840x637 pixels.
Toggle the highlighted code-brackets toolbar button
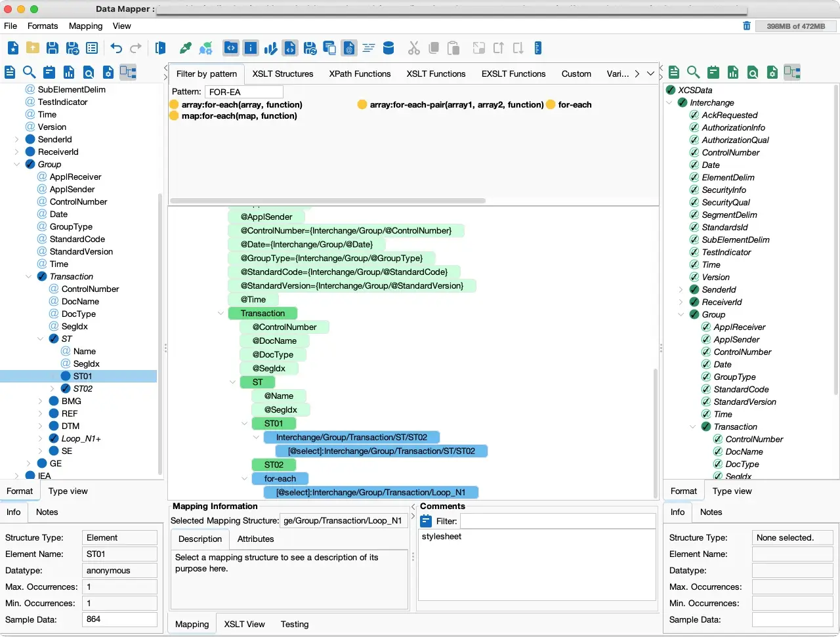click(231, 48)
